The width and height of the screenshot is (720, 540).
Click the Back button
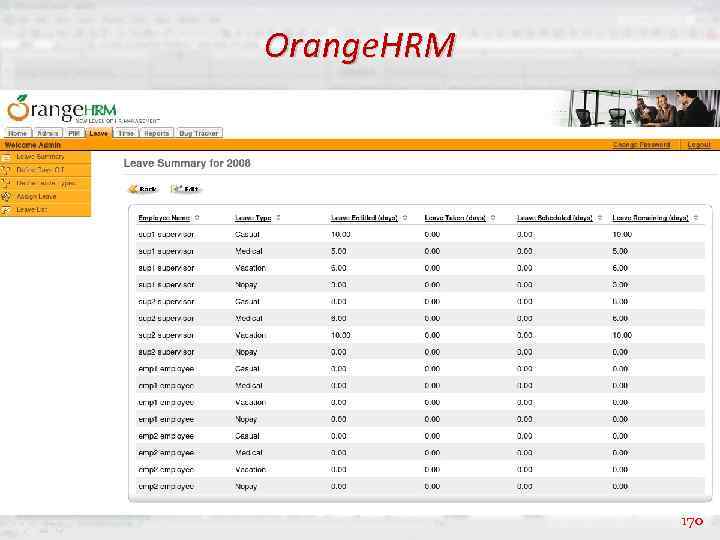point(144,189)
